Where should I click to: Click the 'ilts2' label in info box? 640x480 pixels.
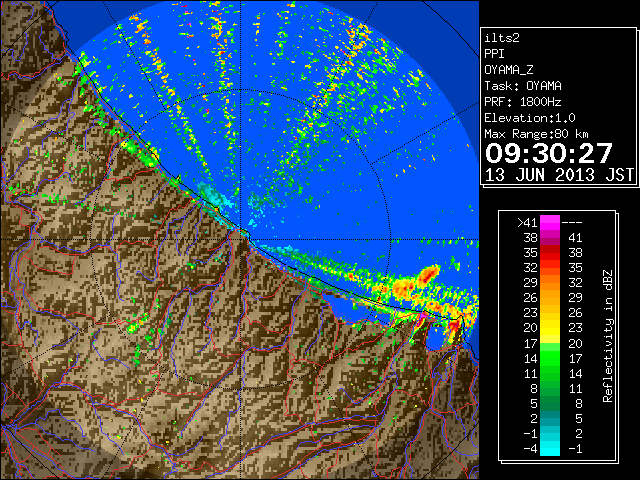[502, 38]
